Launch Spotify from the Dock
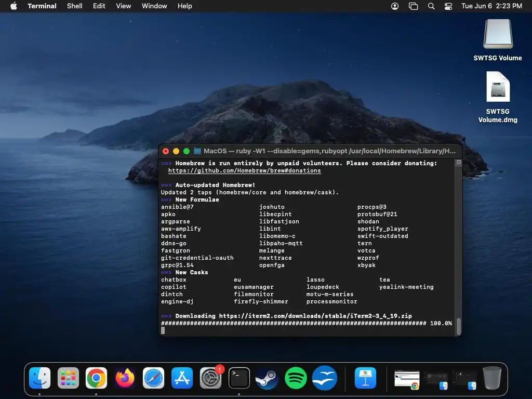 pyautogui.click(x=296, y=378)
